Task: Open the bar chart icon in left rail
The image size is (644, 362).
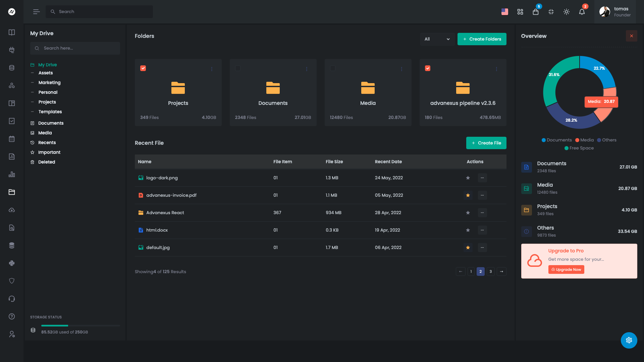Action: 12,174
